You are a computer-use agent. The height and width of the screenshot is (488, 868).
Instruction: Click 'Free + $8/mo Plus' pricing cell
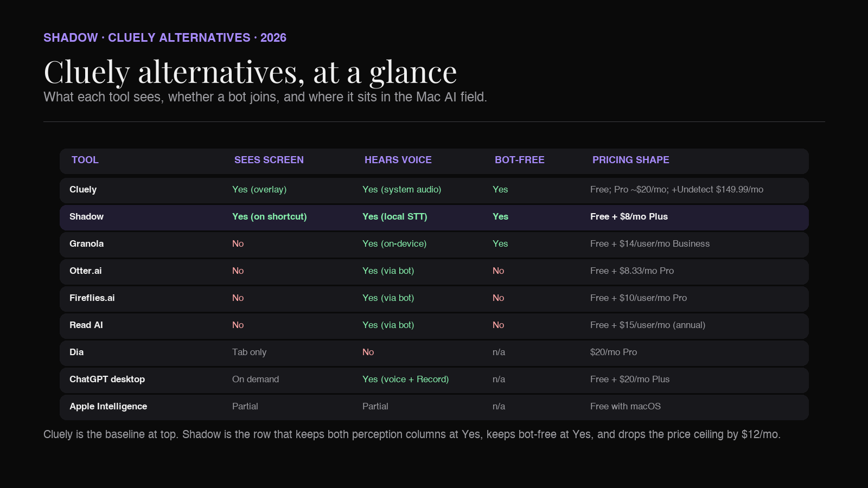coord(629,217)
